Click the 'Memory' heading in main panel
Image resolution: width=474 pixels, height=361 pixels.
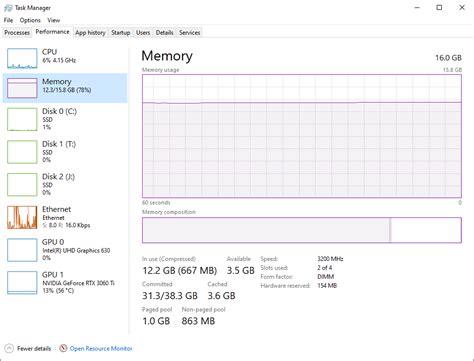pyautogui.click(x=167, y=56)
